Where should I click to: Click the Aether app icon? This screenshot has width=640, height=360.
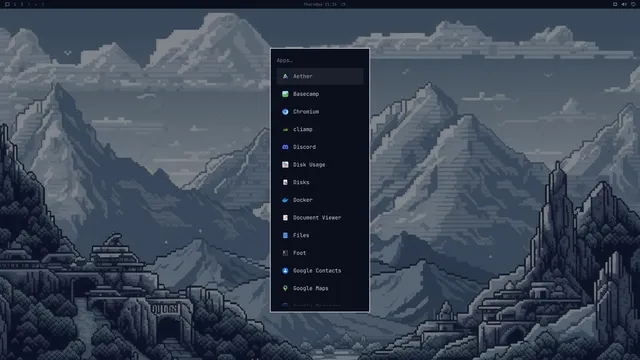(285, 76)
